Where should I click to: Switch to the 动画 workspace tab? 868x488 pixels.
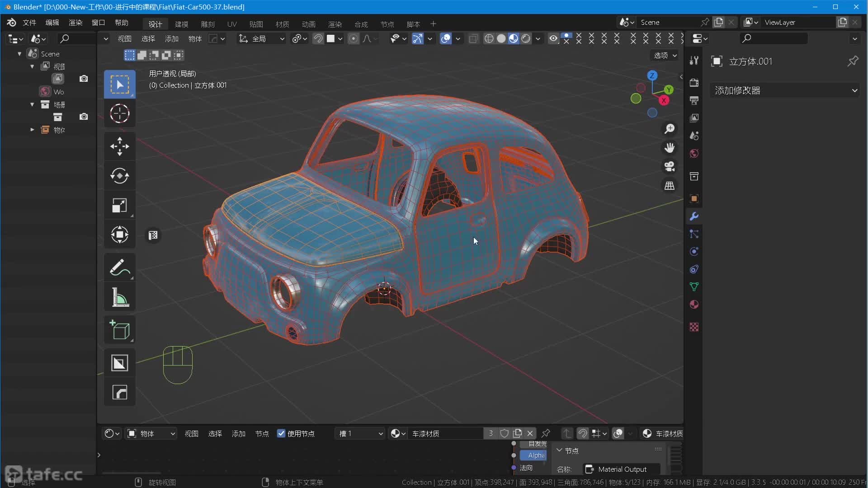click(309, 24)
